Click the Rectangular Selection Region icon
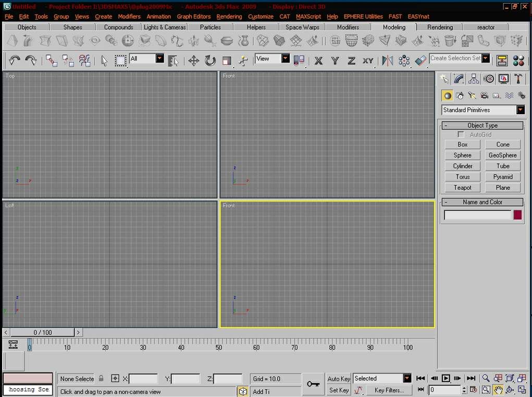 coord(120,61)
